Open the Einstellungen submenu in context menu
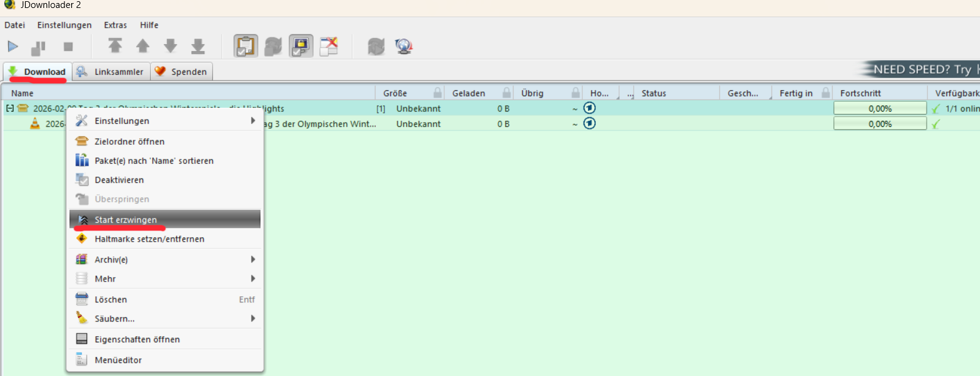Viewport: 980px width, 376px height. pos(165,121)
